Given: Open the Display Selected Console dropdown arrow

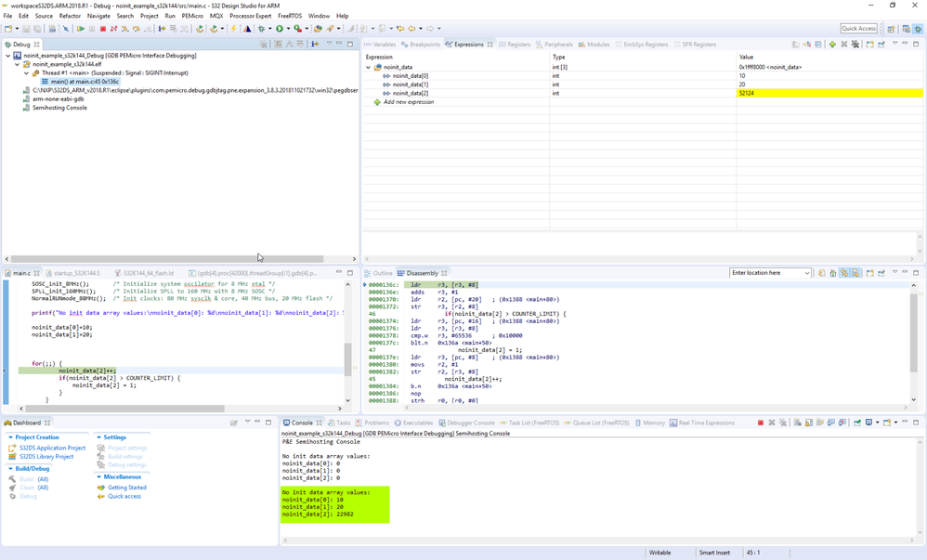Looking at the screenshot, I should [x=878, y=423].
